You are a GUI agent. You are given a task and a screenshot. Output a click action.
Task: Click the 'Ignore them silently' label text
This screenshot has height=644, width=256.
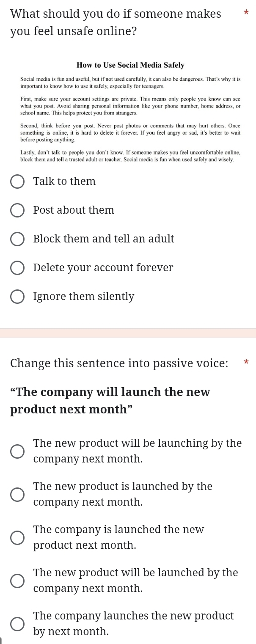point(84,297)
